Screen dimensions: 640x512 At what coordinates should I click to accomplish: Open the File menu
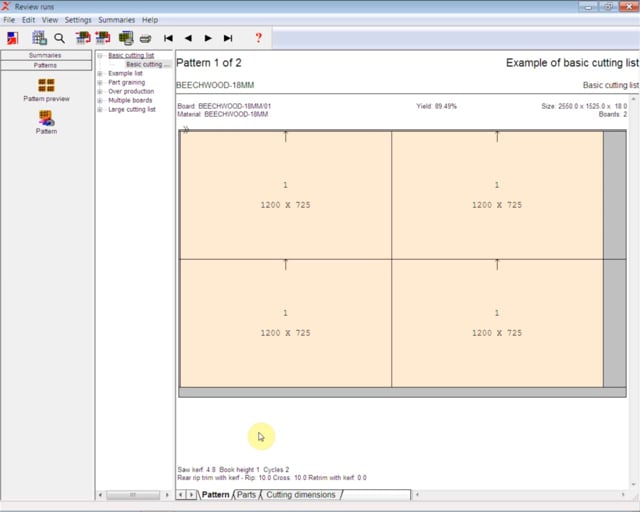(x=9, y=20)
